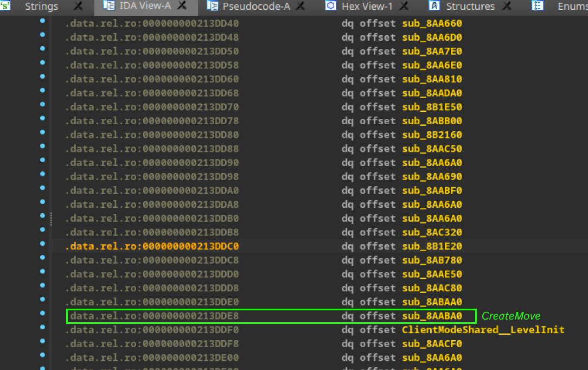Toggle breakpoint dot beside address 213DD40
Image resolution: width=588 pixels, height=370 pixels.
coord(42,21)
